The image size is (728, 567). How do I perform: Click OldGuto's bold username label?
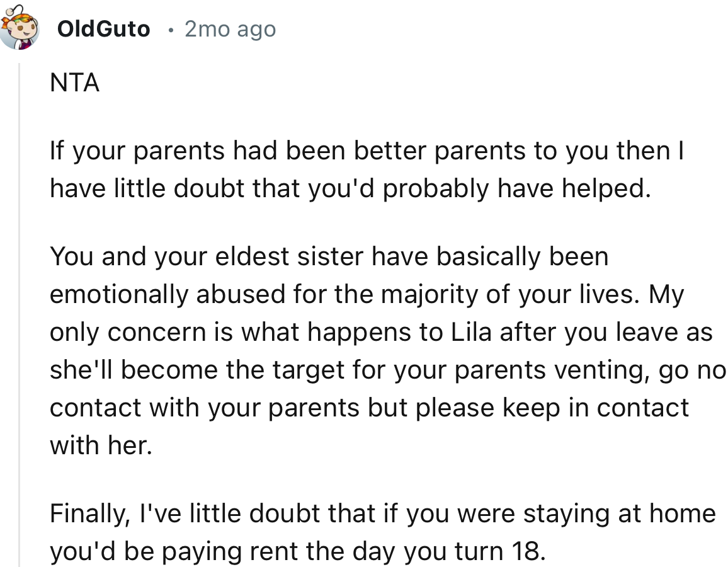(x=104, y=28)
